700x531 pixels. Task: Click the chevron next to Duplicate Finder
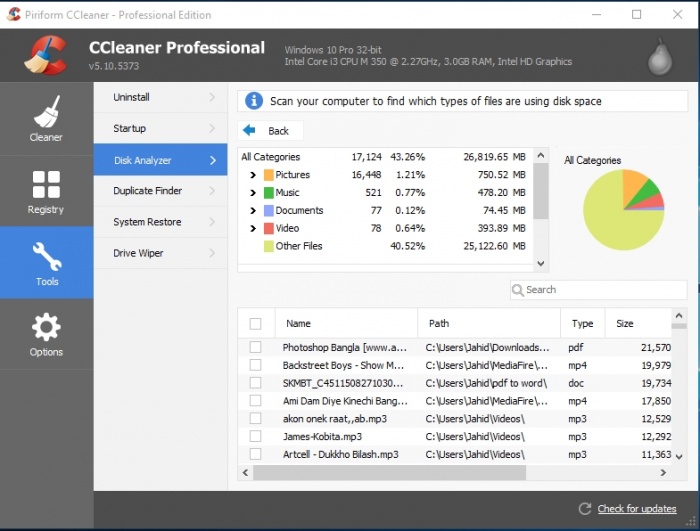(212, 191)
